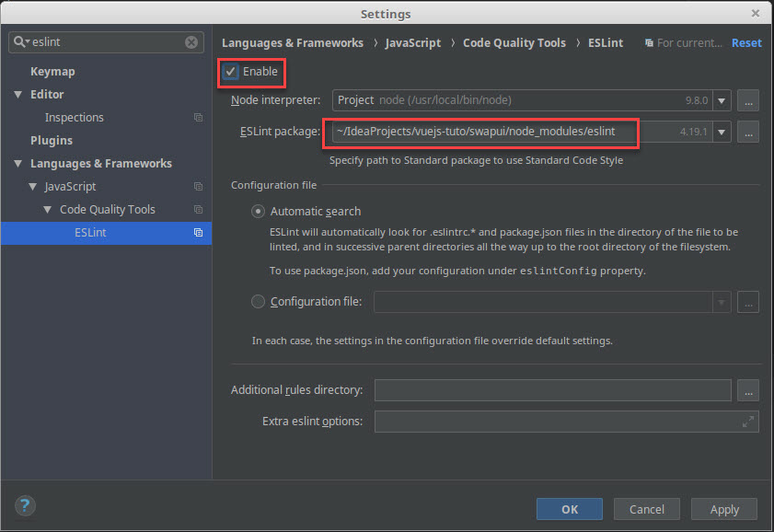
Task: Click the Reset link
Action: pyautogui.click(x=746, y=43)
